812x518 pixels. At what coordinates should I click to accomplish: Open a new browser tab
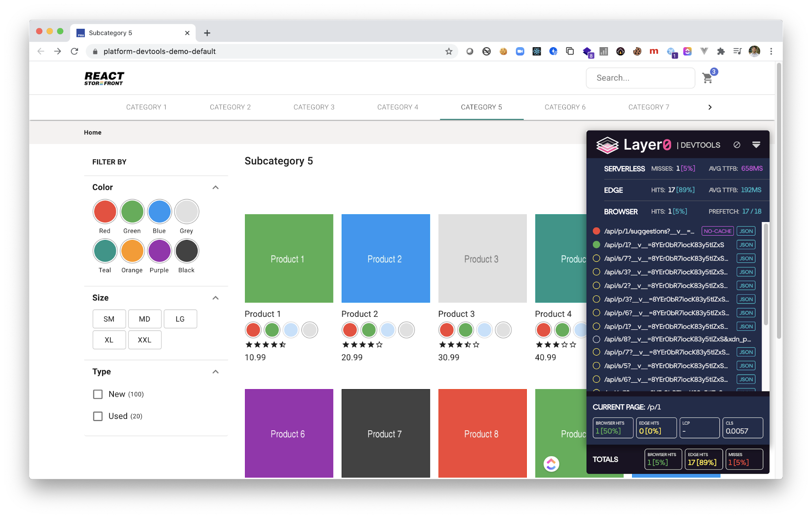coord(207,33)
